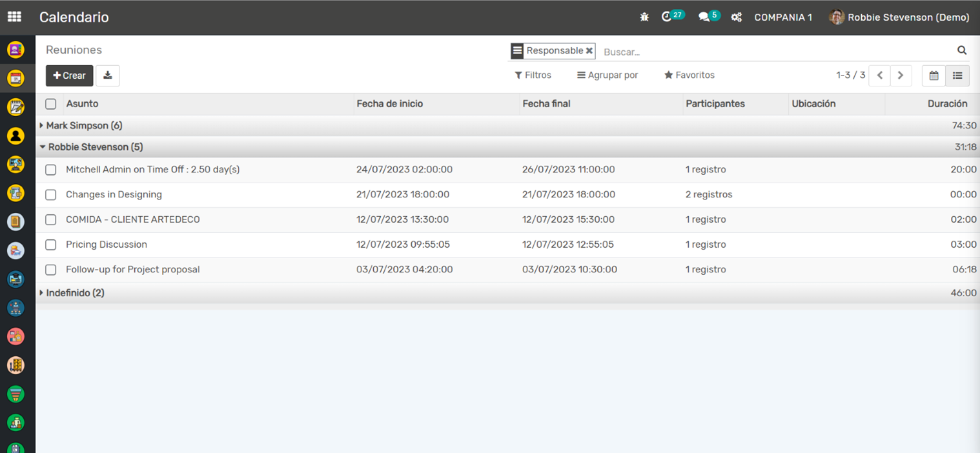This screenshot has width=980, height=453.
Task: Check the Pricing Discussion row checkbox
Action: (x=51, y=245)
